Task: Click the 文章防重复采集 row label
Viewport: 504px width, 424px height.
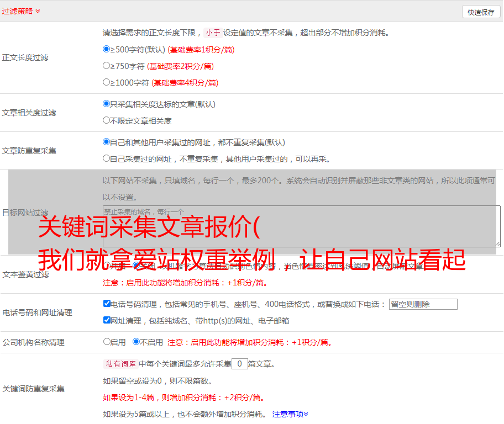Action: coord(29,151)
